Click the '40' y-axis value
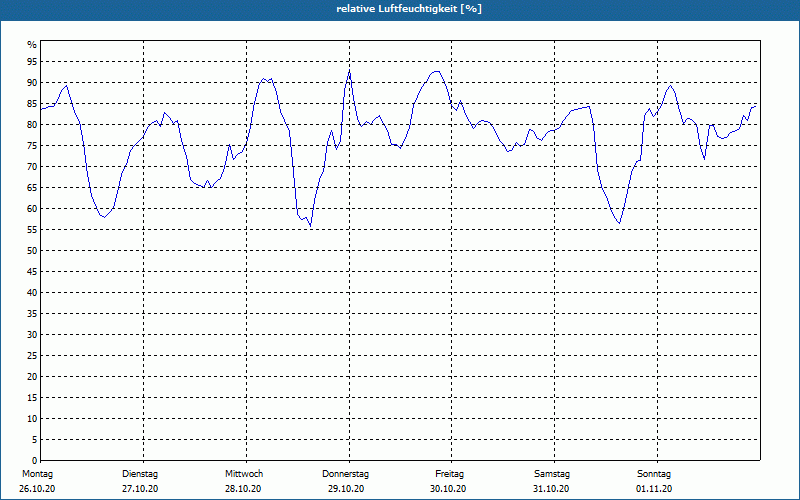 [32, 293]
